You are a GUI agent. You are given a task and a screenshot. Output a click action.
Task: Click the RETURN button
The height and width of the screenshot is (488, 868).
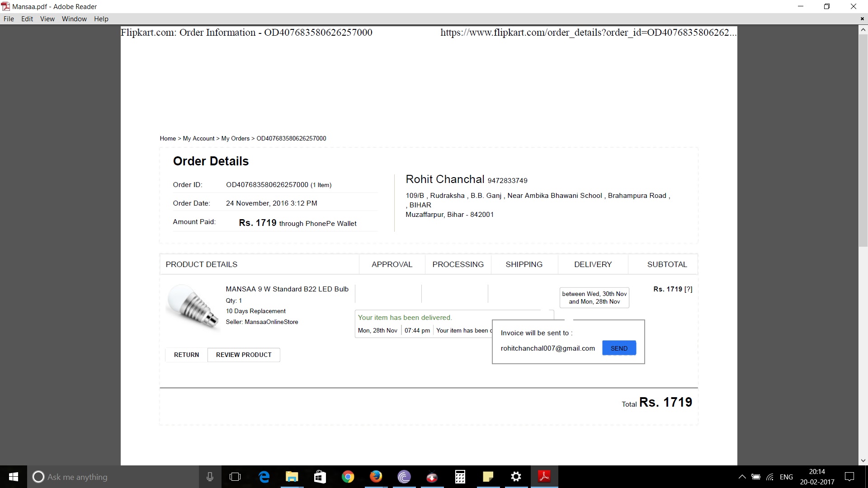[x=186, y=355]
